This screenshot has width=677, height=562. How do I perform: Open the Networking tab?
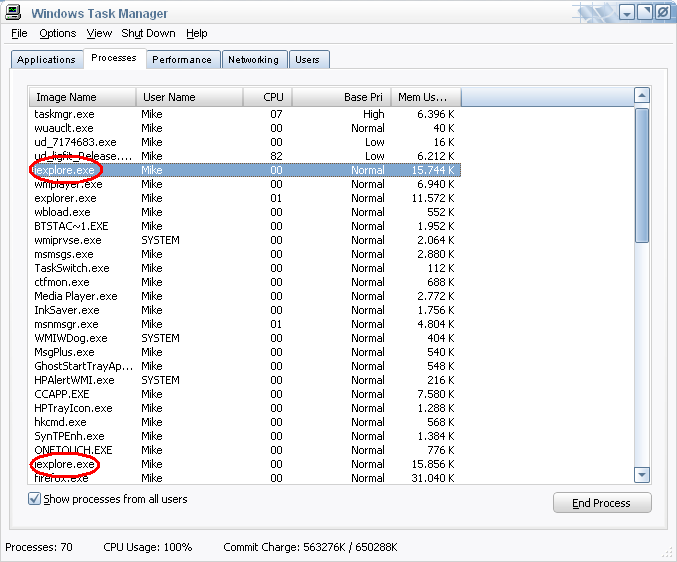[253, 60]
